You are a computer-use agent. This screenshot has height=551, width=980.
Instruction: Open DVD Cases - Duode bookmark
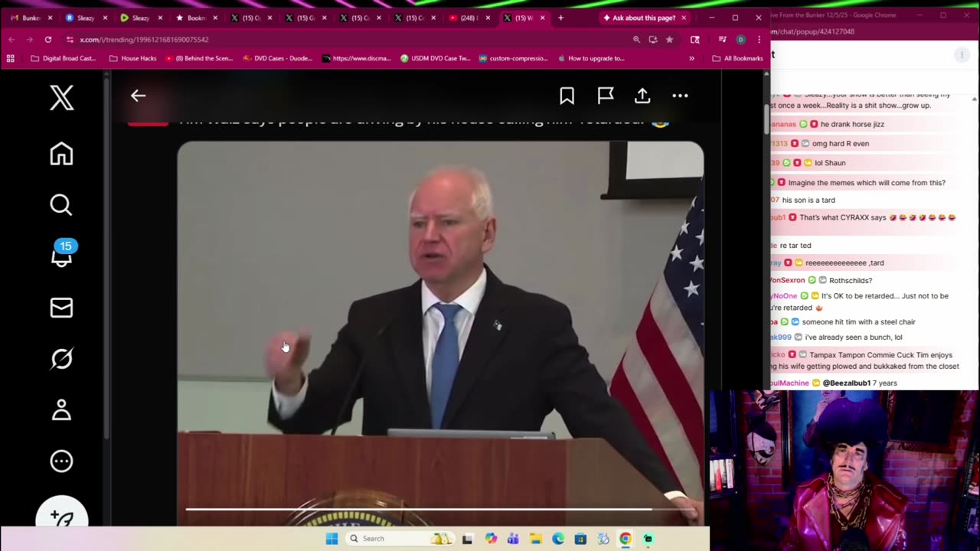tap(278, 58)
